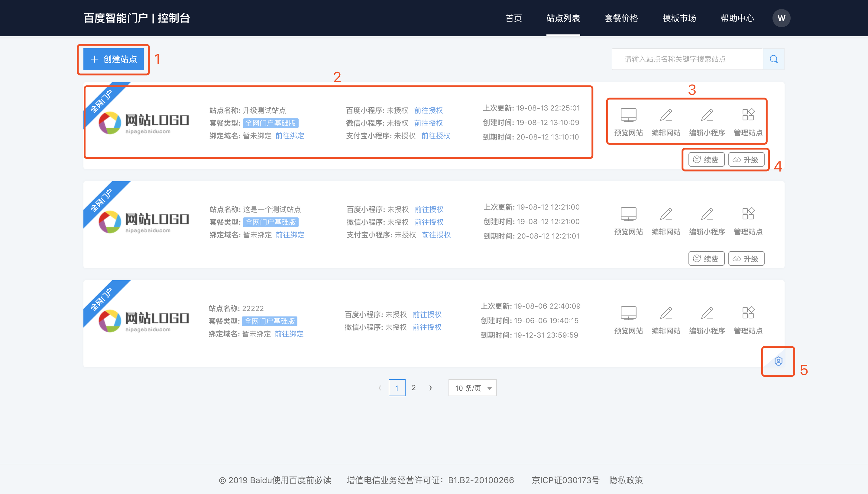This screenshot has width=868, height=494.
Task: Click 升级 for 升级测试站点
Action: pyautogui.click(x=746, y=160)
